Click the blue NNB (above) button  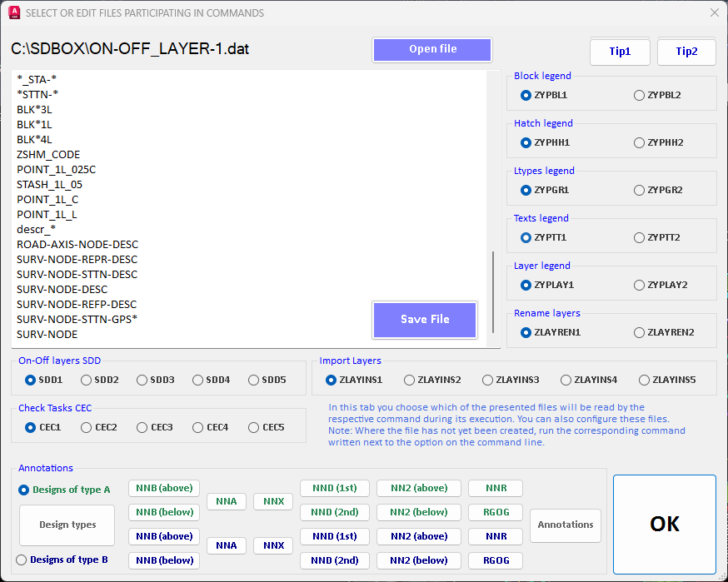point(164,536)
